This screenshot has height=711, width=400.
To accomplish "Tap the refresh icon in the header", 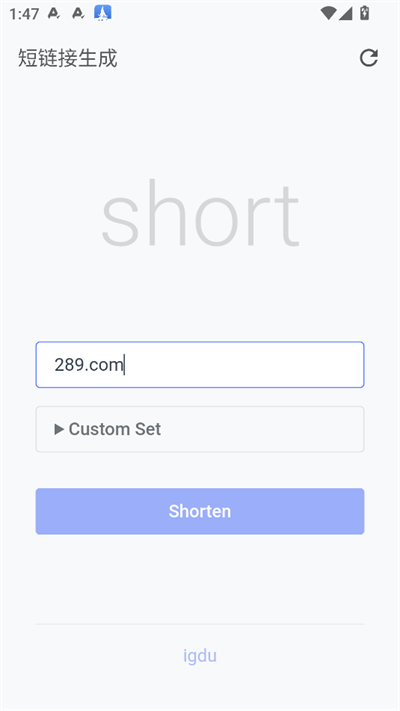I will point(369,58).
